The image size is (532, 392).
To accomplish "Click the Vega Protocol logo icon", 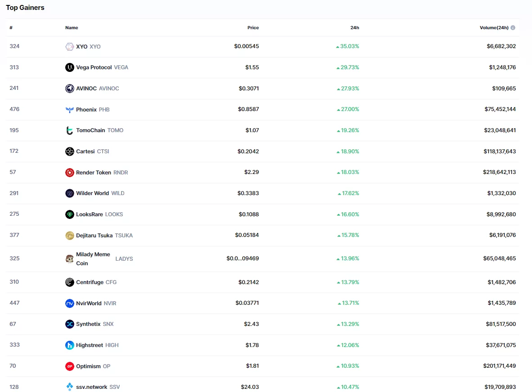I will 69,67.
